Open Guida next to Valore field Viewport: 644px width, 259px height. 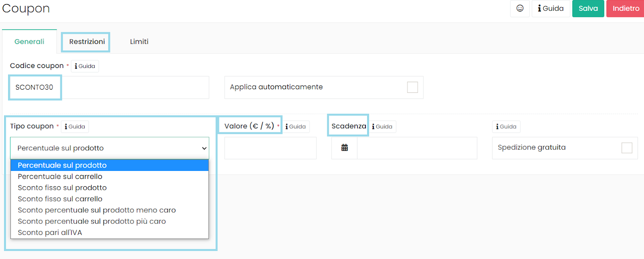pyautogui.click(x=295, y=127)
